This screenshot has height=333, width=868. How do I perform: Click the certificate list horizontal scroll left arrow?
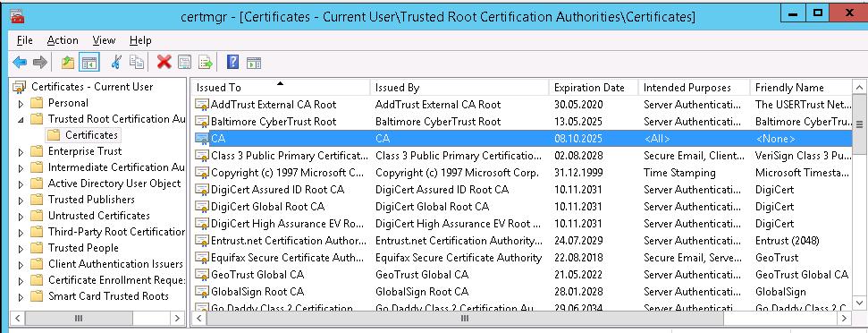point(198,318)
